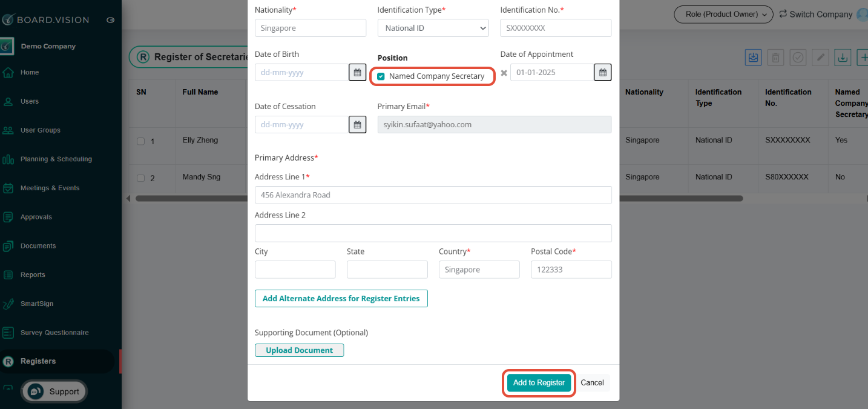868x409 pixels.
Task: Click the circular checkmark approve icon
Action: (798, 58)
